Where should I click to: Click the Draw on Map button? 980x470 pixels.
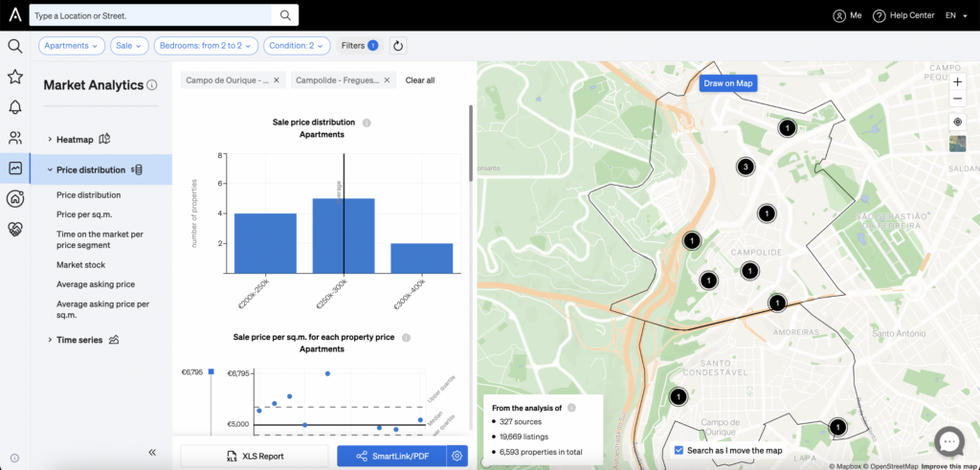pos(728,83)
